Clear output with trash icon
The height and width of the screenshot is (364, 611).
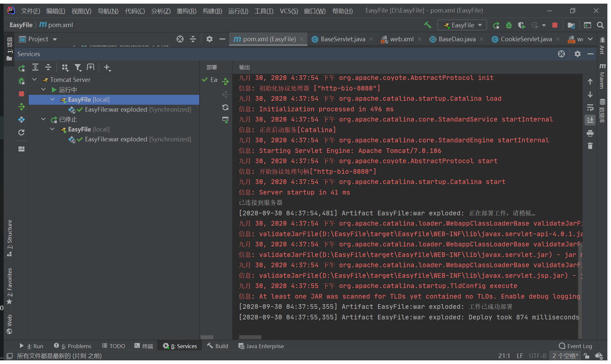590,146
